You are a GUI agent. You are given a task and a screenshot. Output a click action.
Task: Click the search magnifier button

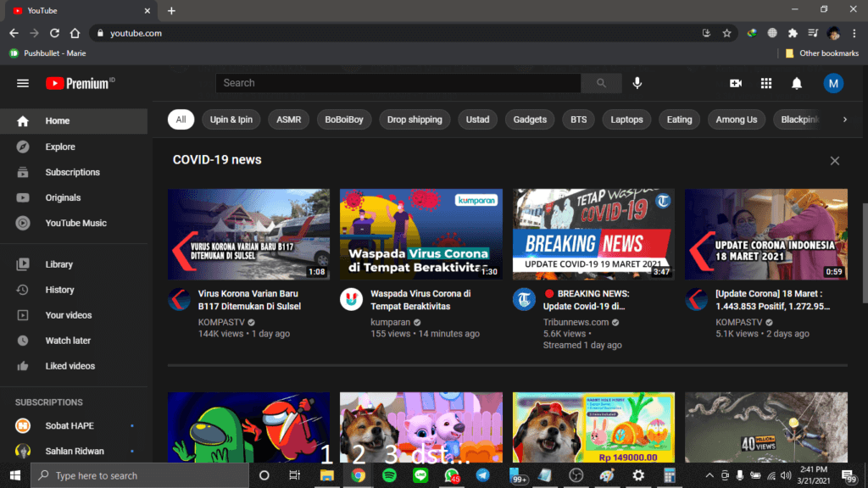pos(601,83)
